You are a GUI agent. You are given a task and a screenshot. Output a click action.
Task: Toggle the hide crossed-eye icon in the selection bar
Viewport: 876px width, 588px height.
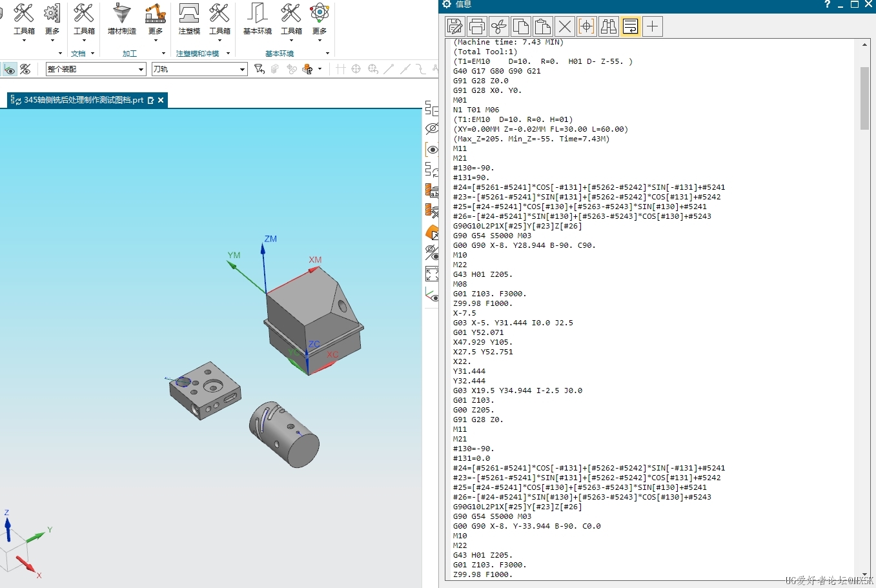tap(25, 69)
